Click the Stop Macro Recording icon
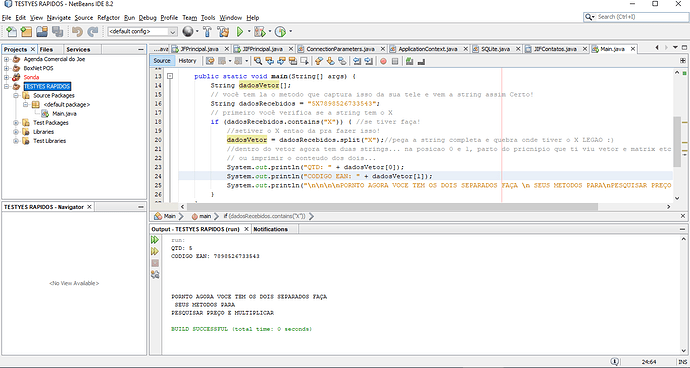The height and width of the screenshot is (368, 690). coord(395,61)
